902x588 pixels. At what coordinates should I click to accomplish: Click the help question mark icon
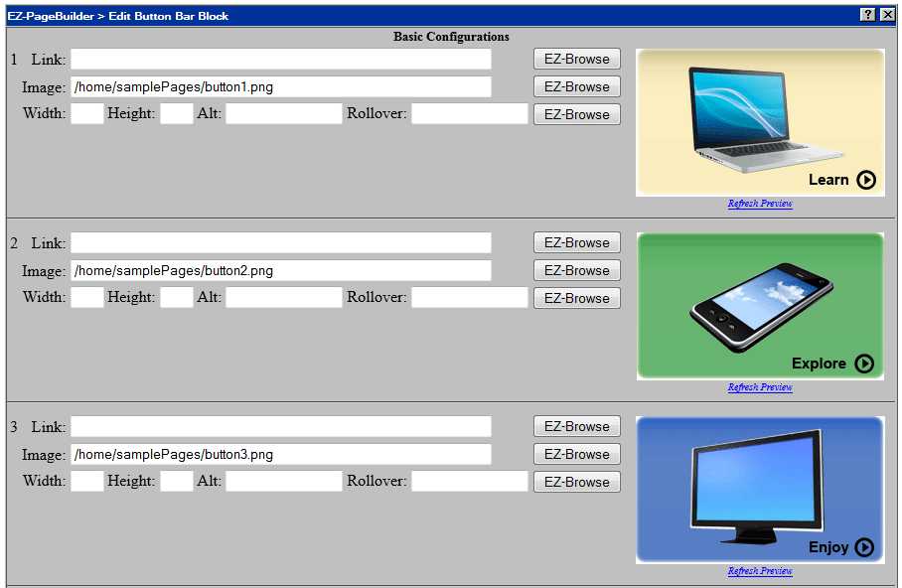[868, 14]
